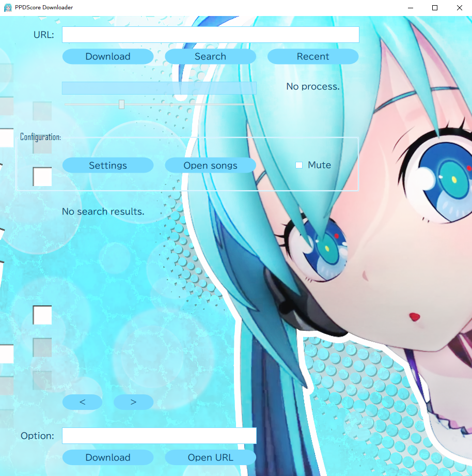This screenshot has width=472, height=476.
Task: Minimize the PPDScore Downloader window
Action: 411,8
